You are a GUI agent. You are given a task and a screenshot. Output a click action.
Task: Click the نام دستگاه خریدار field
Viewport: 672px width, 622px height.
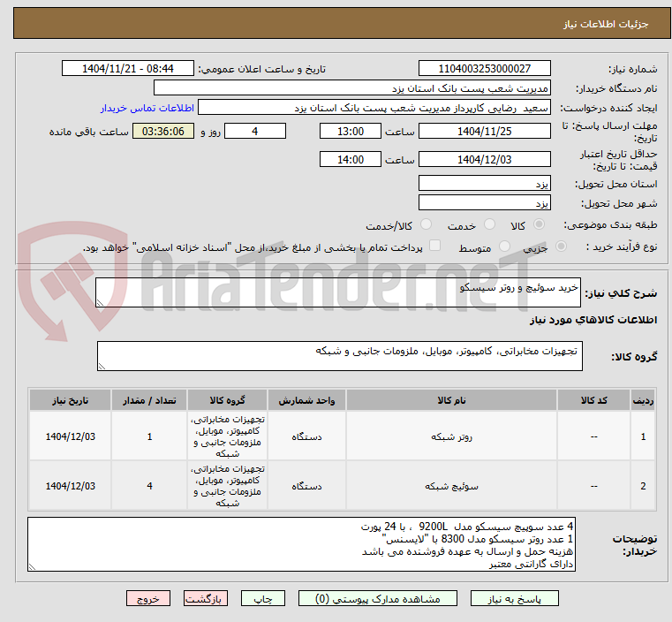(351, 88)
